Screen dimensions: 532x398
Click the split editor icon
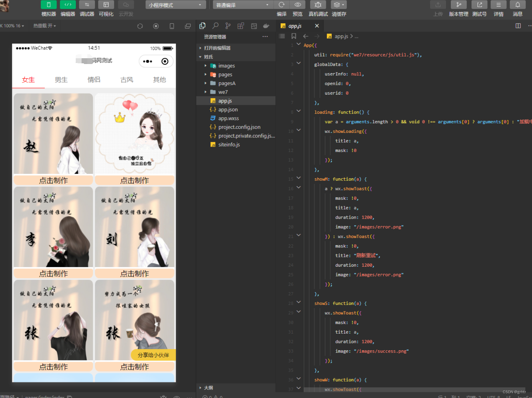[x=518, y=26]
